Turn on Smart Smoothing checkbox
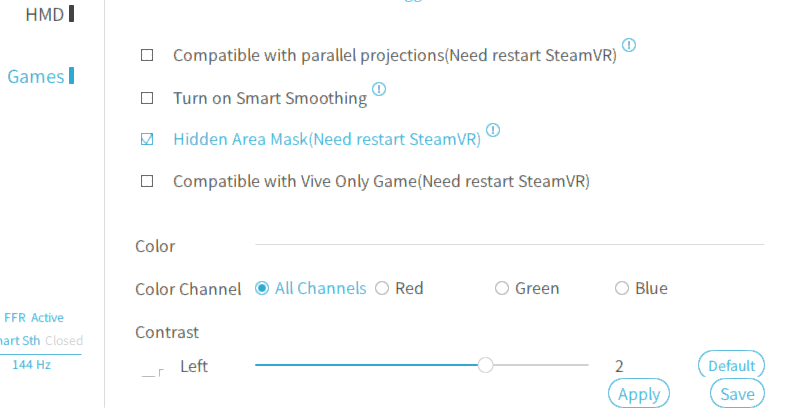 [147, 98]
